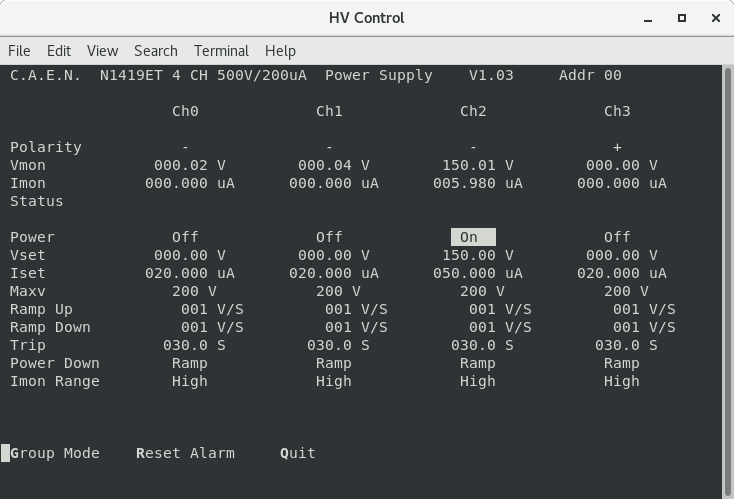Viewport: 734px width, 499px height.
Task: Maximize the HV Control window
Action: 682,18
